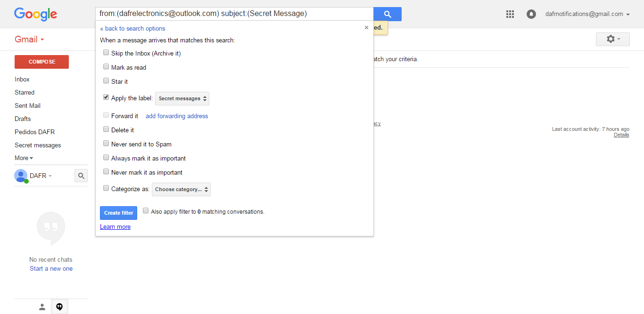644x314 pixels.
Task: Open the notifications bell icon
Action: click(x=531, y=14)
